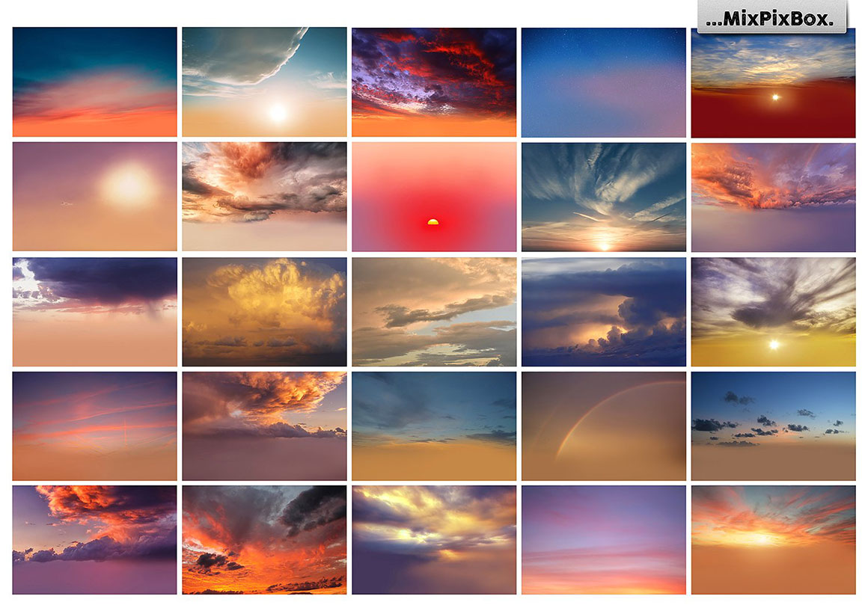The image size is (868, 614).
Task: Select the yellow light through purple clouds thumbnail
Action: 434,540
